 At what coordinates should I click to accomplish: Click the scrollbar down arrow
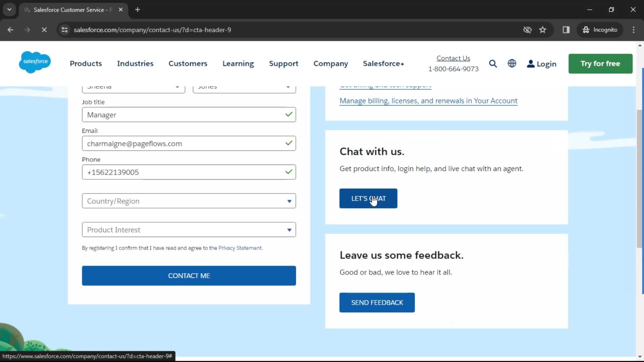pyautogui.click(x=640, y=357)
